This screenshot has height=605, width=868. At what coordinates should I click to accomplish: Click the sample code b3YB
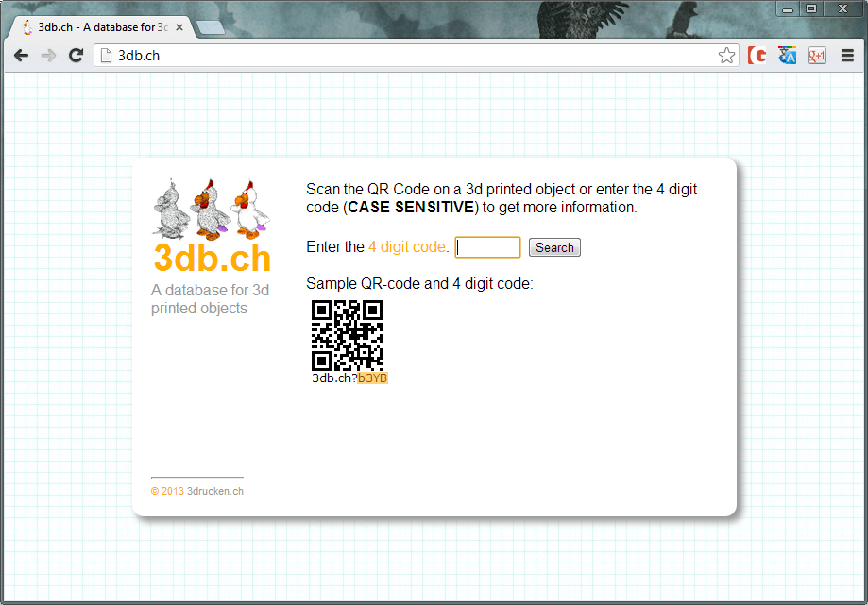point(372,378)
